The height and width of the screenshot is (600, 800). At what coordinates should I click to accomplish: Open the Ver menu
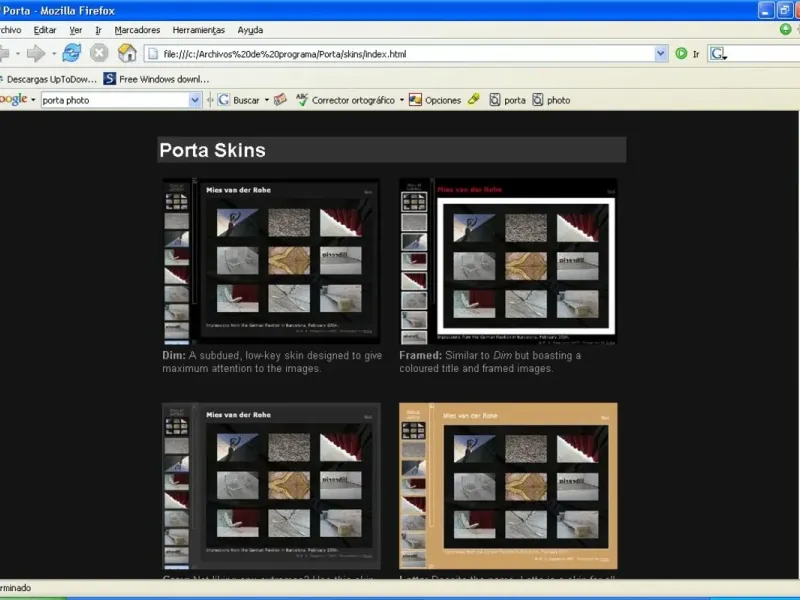point(76,30)
